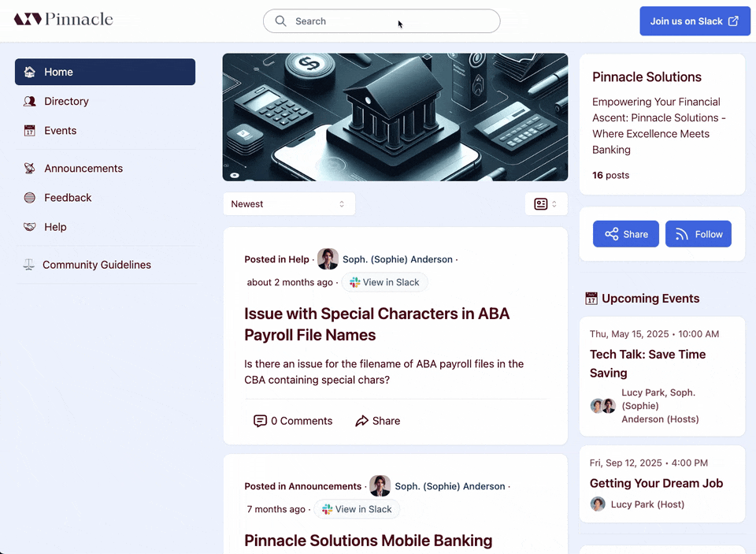Screen dimensions: 756x554
Task: Click the Follow button
Action: [x=699, y=234]
